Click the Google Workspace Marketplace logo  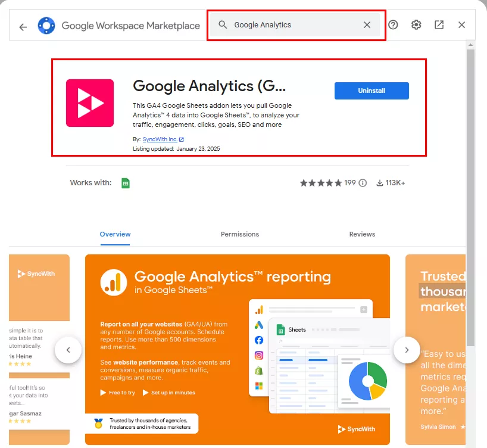(46, 26)
